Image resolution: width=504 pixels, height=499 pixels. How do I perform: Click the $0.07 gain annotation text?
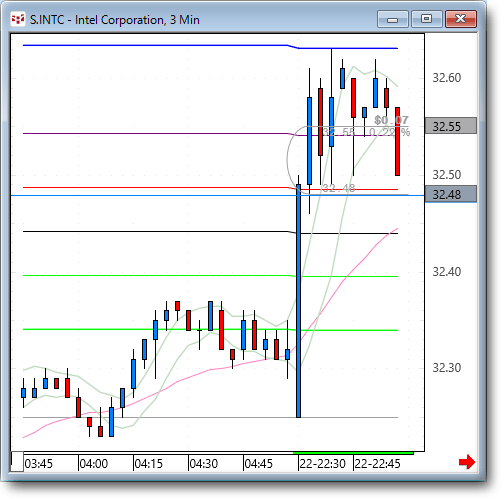pos(391,120)
